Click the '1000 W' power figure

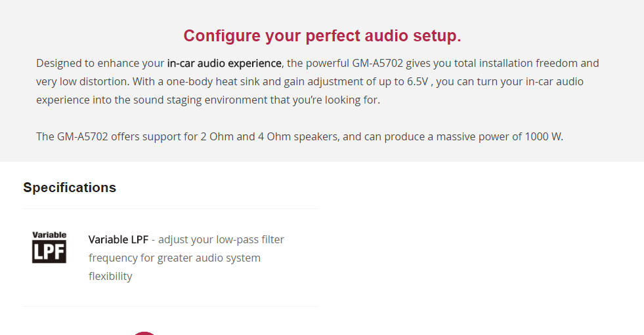pos(542,136)
